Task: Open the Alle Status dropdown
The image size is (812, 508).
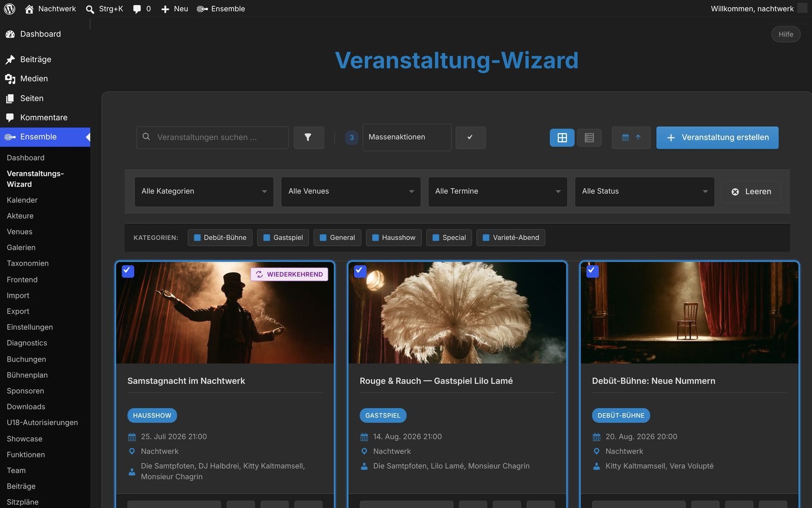Action: point(645,192)
